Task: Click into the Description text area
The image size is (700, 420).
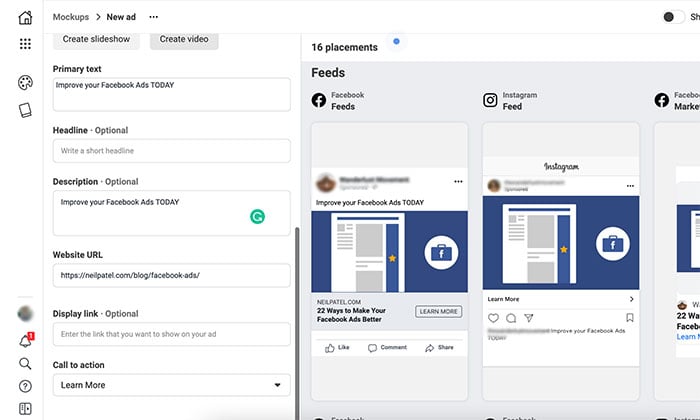Action: [171, 213]
